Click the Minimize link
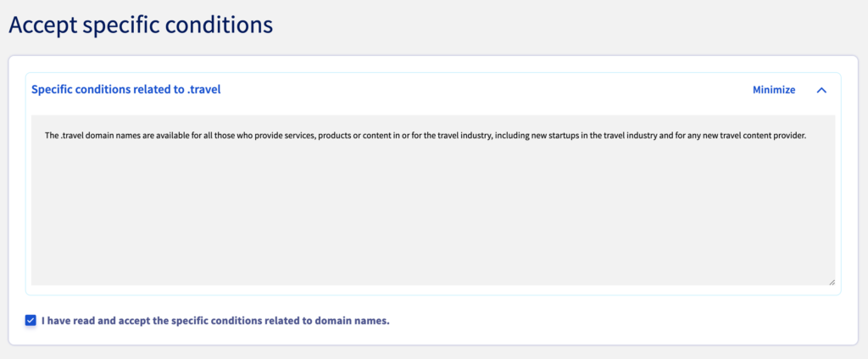The height and width of the screenshot is (359, 868). coord(774,90)
